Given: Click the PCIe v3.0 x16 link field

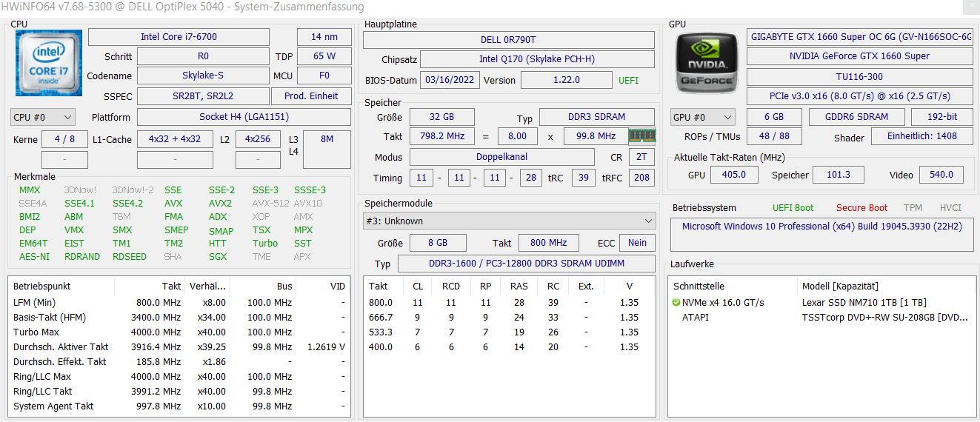Looking at the screenshot, I should point(860,96).
